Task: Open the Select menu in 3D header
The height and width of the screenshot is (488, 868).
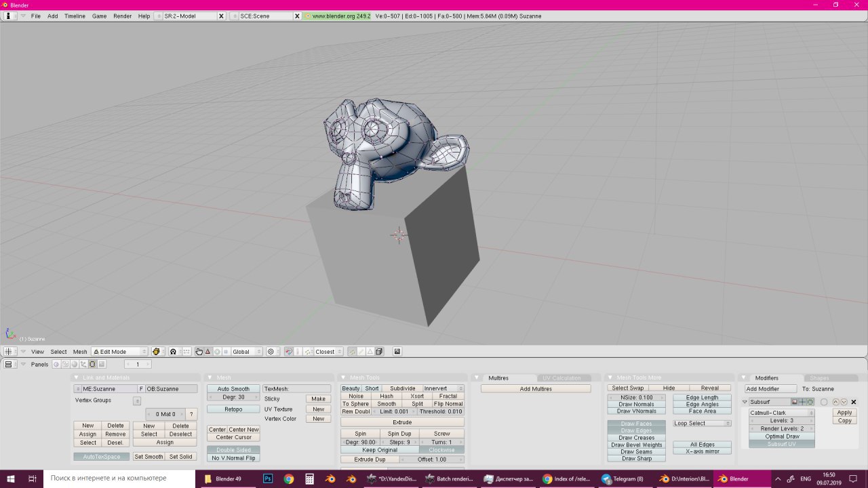Action: click(x=59, y=352)
